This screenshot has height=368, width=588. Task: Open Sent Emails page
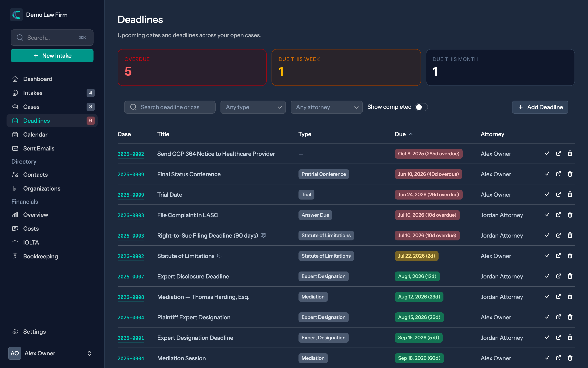(52, 148)
